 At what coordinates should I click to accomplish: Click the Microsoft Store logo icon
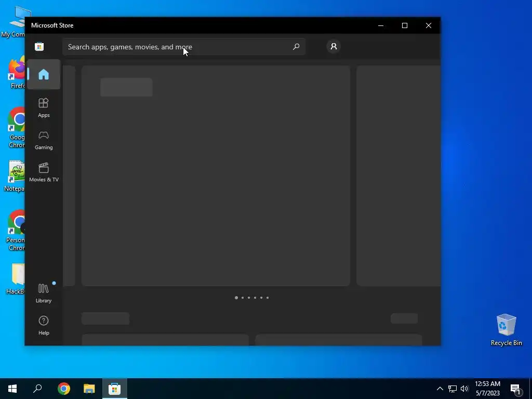click(39, 46)
